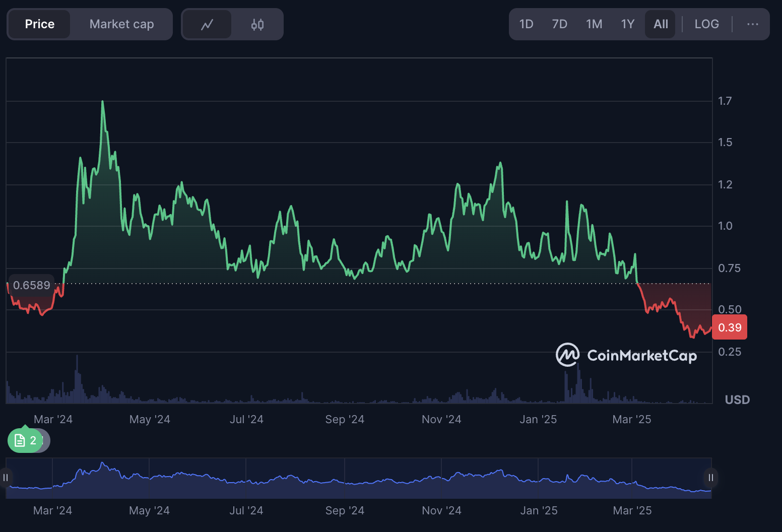Set time range to 7D
Screen dimensions: 782x532
(x=559, y=24)
